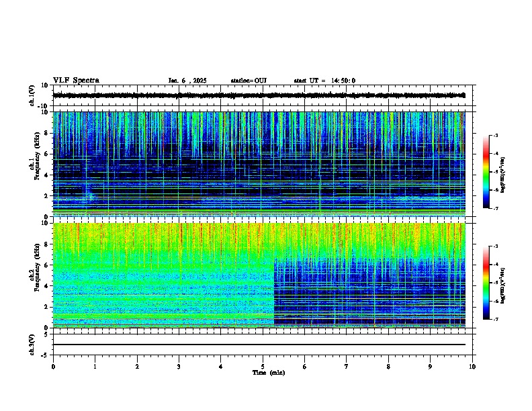The width and height of the screenshot is (532, 411).
Task: Click the 6 kHz tick on ch.1 frequency axis
Action: coord(47,154)
